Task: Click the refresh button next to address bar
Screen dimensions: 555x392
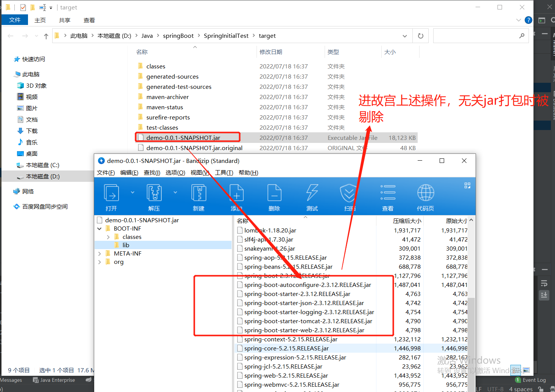Action: (421, 36)
